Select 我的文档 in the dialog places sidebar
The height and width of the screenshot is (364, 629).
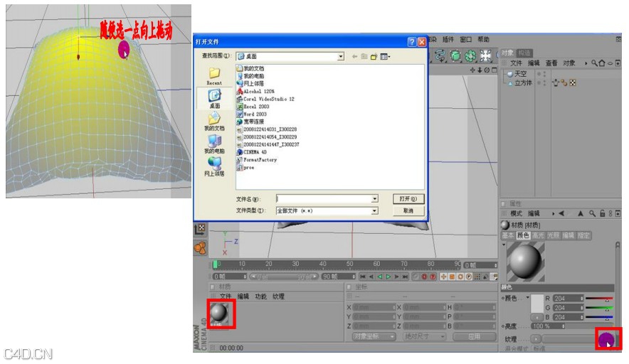point(214,122)
